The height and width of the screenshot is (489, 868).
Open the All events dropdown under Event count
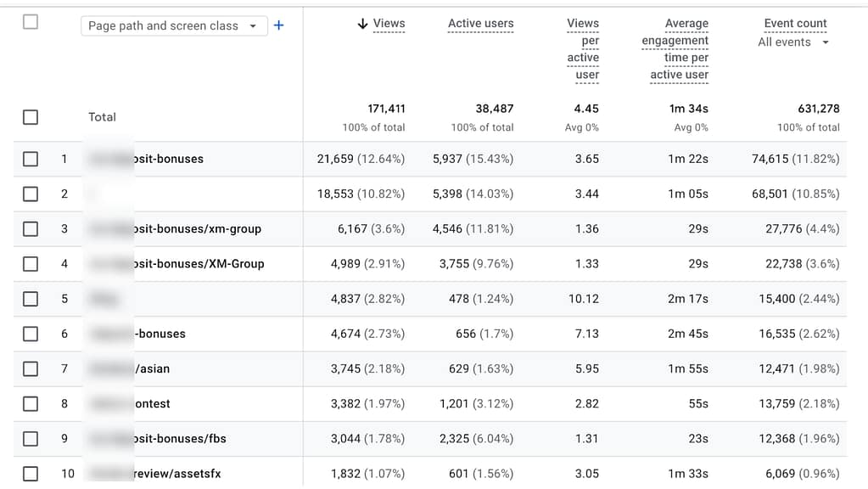[x=792, y=42]
